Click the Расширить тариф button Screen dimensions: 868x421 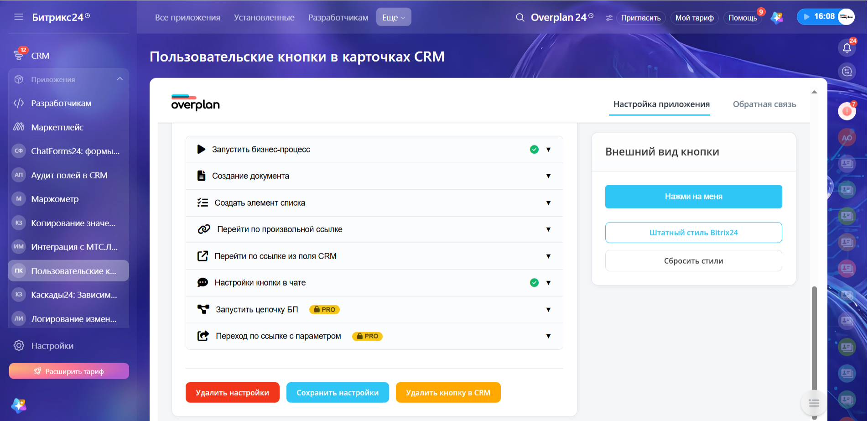tap(69, 371)
